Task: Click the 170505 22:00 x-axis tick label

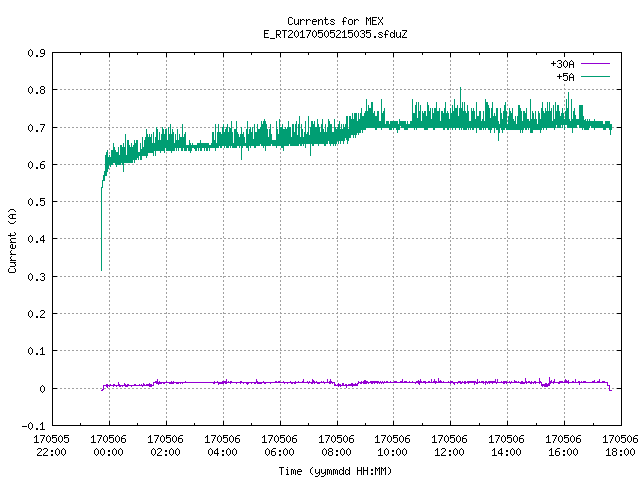Action: 51,445
